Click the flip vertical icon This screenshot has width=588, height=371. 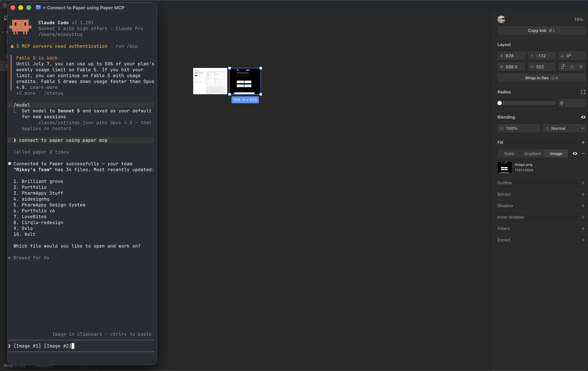click(581, 67)
